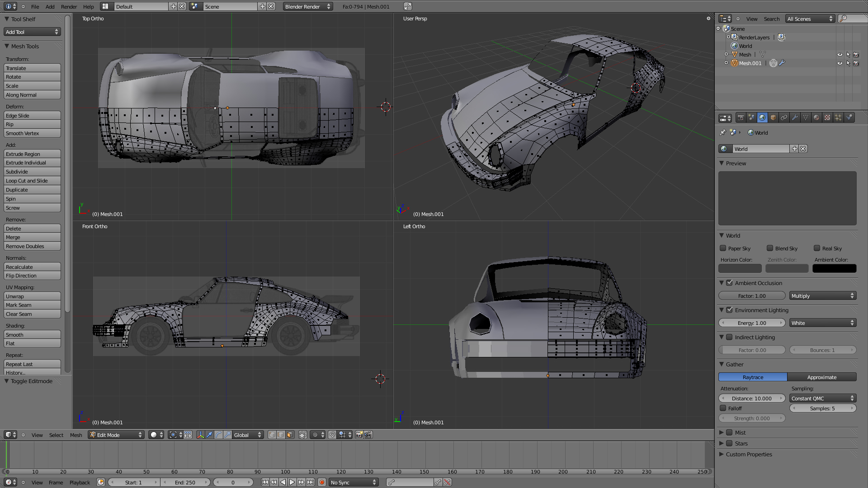Screen dimensions: 868x488
Task: Open the Render menu
Action: (x=69, y=6)
